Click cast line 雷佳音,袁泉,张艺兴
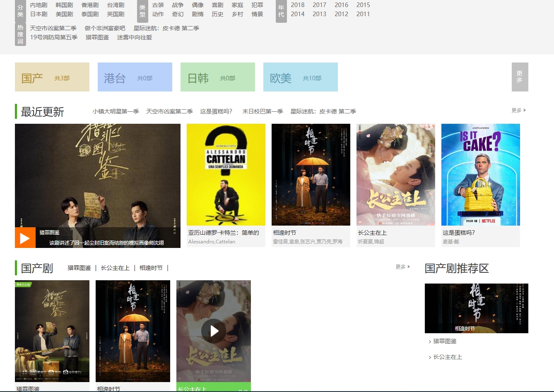 308,242
